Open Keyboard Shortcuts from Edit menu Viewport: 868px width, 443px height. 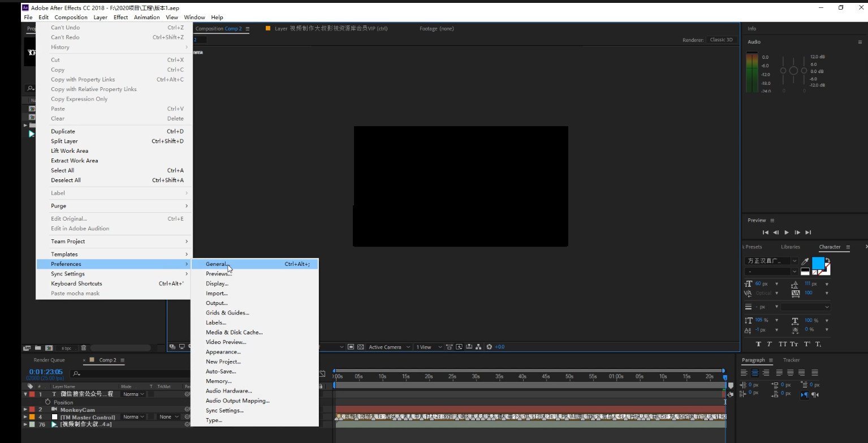[114, 283]
